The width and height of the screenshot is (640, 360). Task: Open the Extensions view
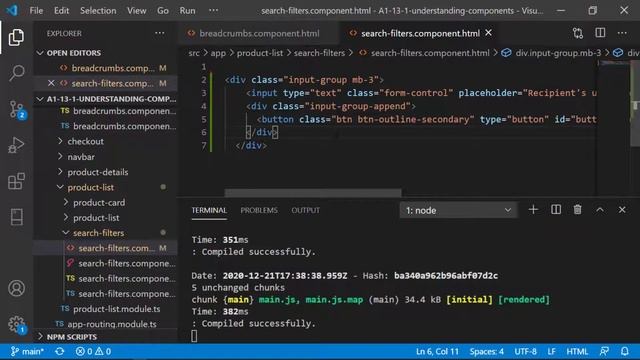click(16, 181)
